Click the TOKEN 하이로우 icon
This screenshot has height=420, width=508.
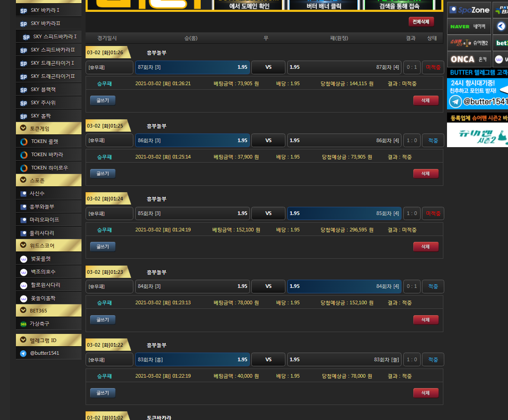coord(24,168)
